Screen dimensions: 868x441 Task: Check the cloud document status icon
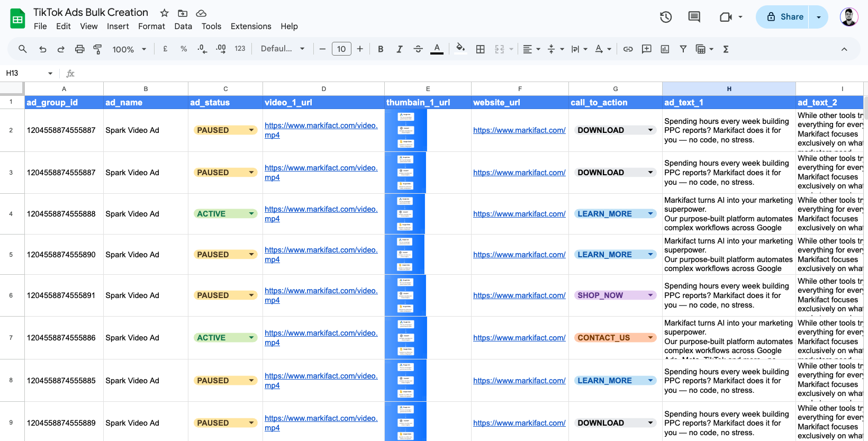[x=201, y=13]
